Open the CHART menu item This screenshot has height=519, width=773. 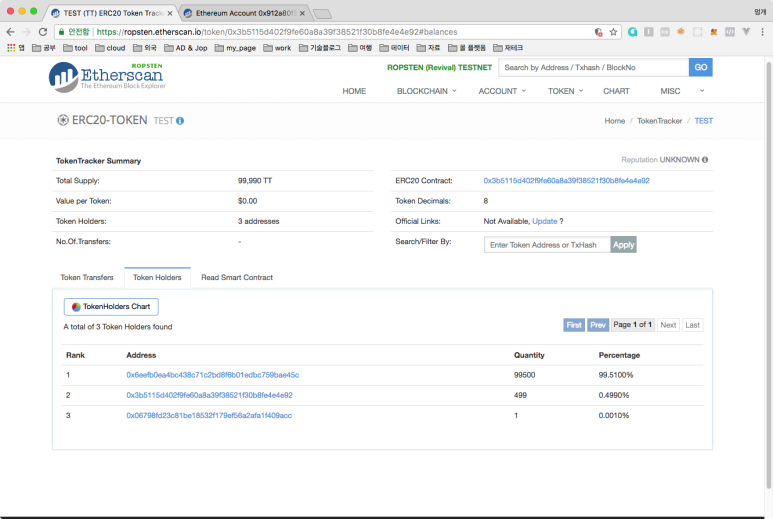(x=616, y=91)
